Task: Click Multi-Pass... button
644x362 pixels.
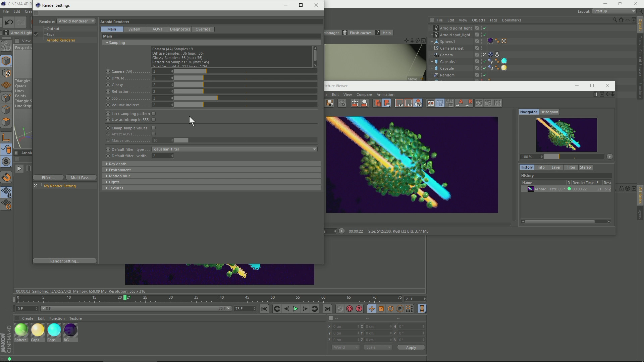Action: 81,178
